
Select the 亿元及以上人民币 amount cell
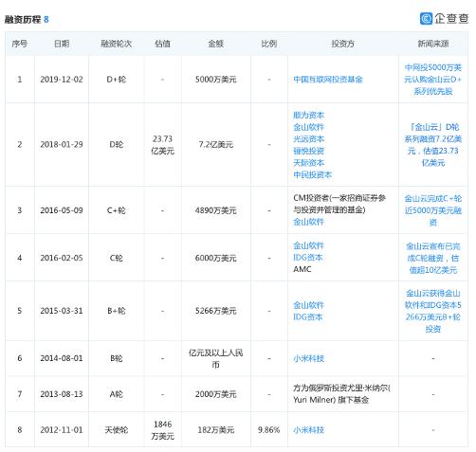(216, 358)
